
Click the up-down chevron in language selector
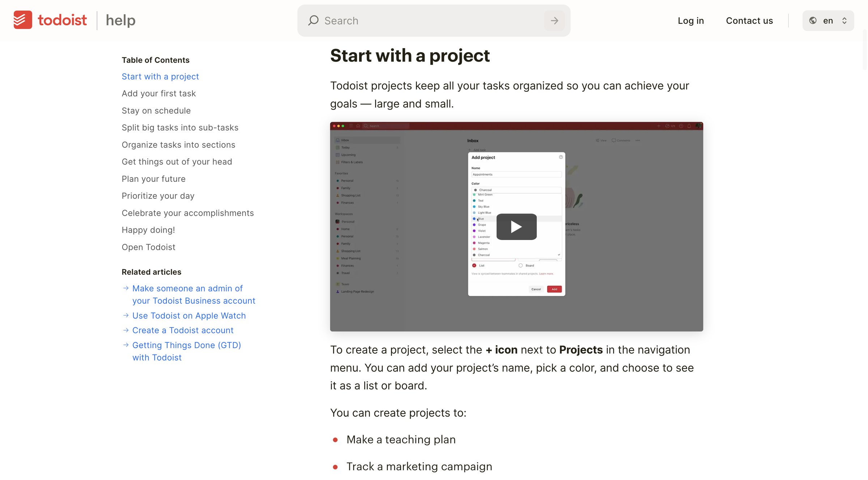844,21
